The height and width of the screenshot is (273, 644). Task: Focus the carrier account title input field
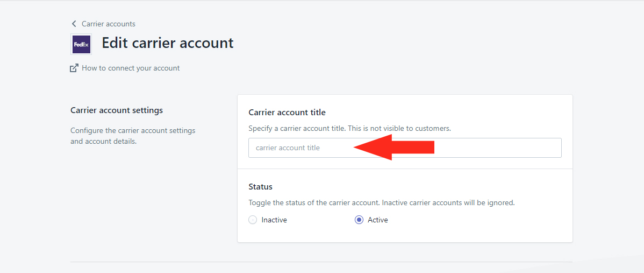pos(405,148)
